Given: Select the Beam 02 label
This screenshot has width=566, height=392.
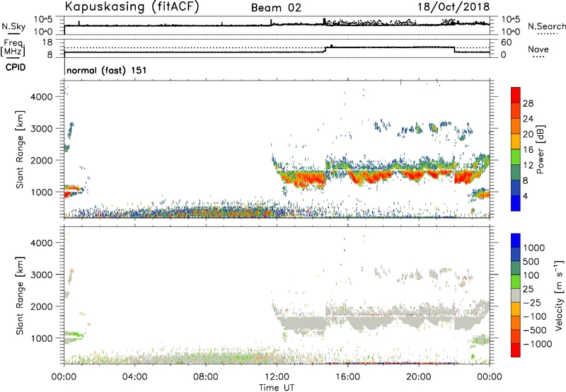Looking at the screenshot, I should tap(276, 8).
